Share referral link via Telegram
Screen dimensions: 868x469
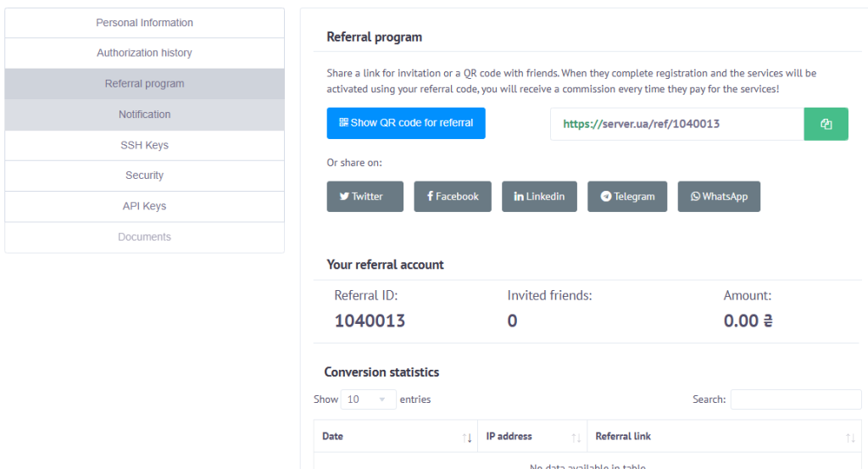tap(627, 196)
